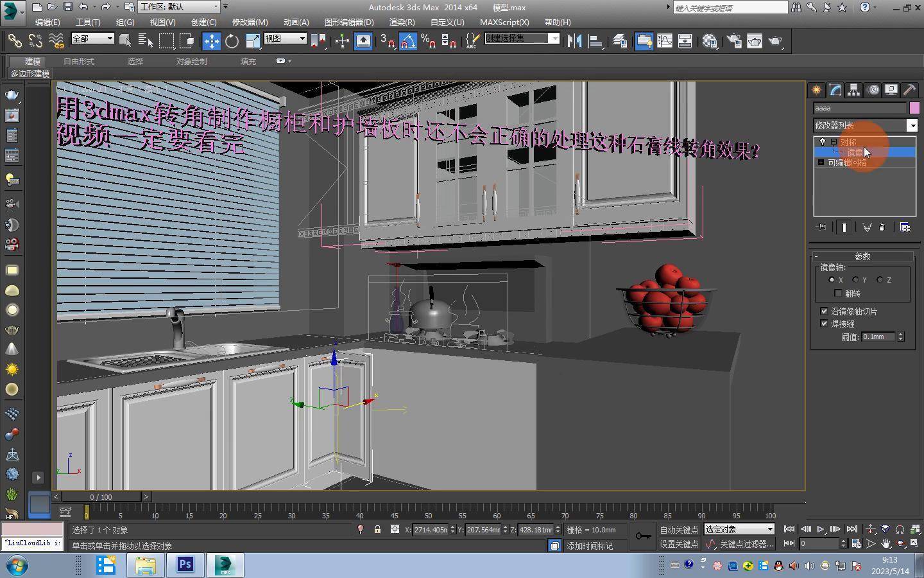Click the pink object color swatch
924x578 pixels.
[x=914, y=108]
